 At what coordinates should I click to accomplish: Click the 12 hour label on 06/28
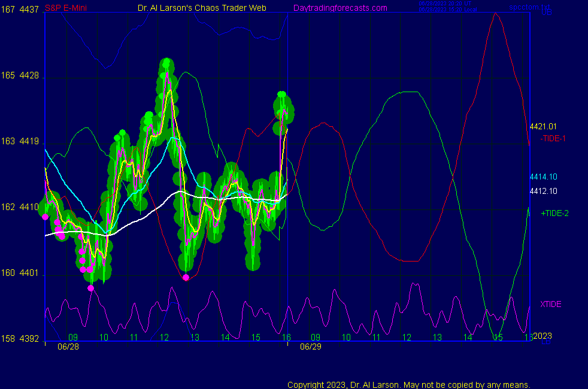coord(164,338)
